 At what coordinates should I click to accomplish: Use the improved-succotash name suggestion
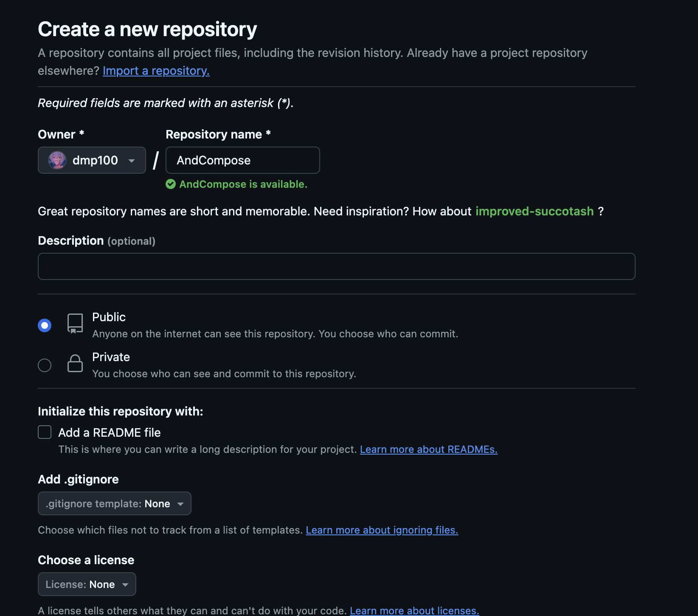point(534,211)
